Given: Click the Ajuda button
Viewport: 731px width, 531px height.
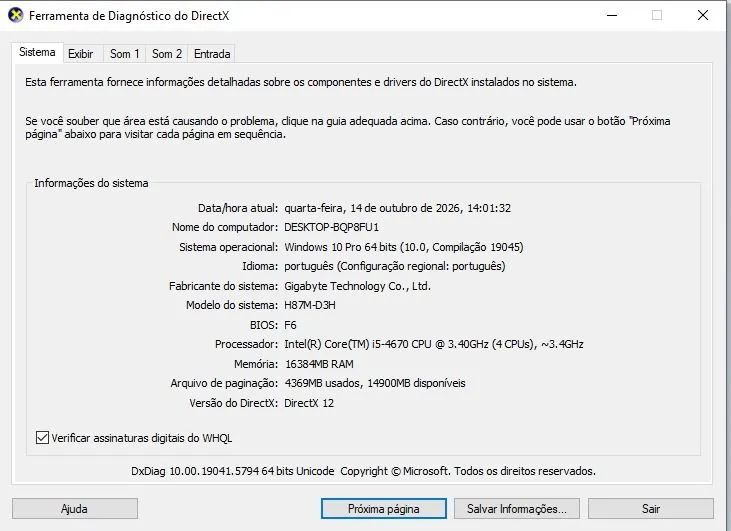Looking at the screenshot, I should (x=75, y=509).
